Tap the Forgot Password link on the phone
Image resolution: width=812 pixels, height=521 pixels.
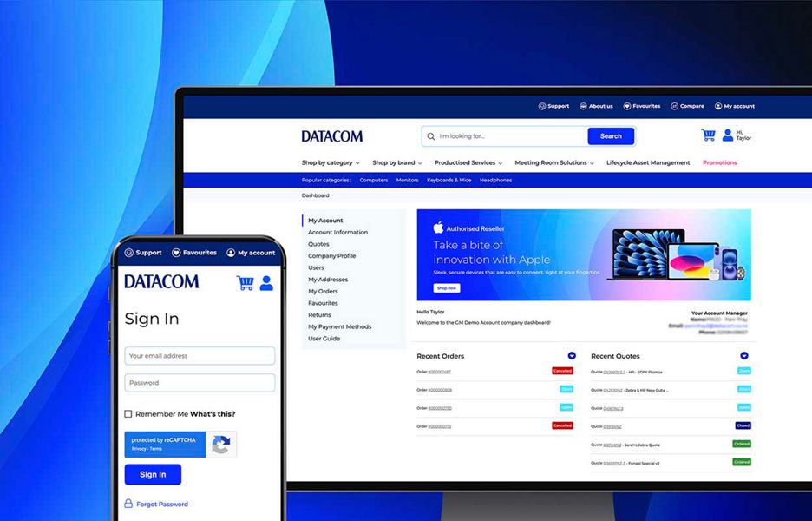click(162, 504)
